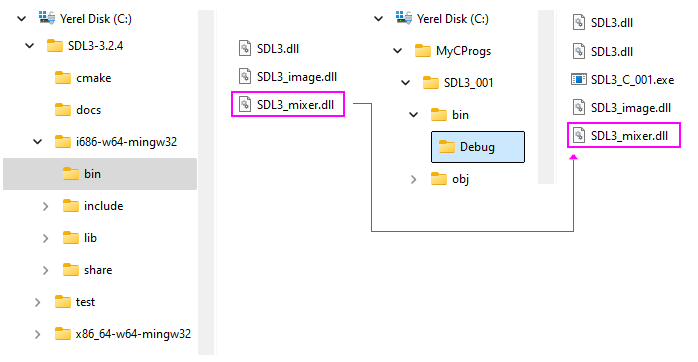Open the docs folder
Screen dimensions: 698x362
[78, 110]
